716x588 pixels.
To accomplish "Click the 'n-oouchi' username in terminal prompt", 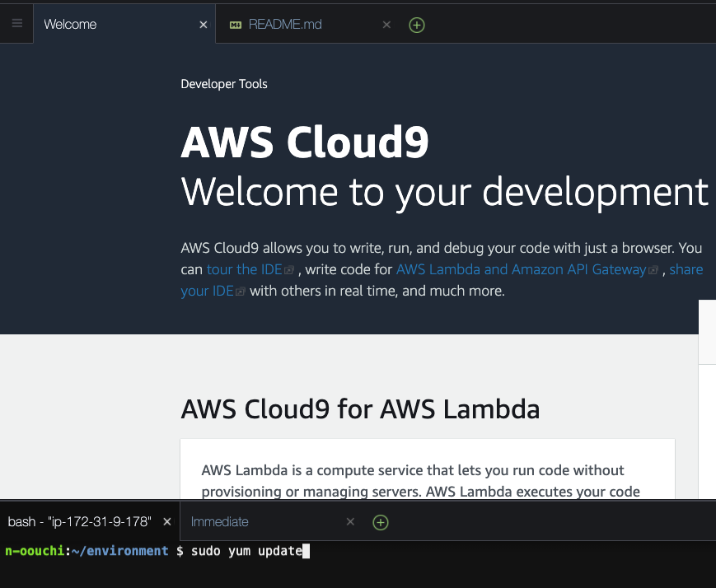I will click(x=35, y=551).
